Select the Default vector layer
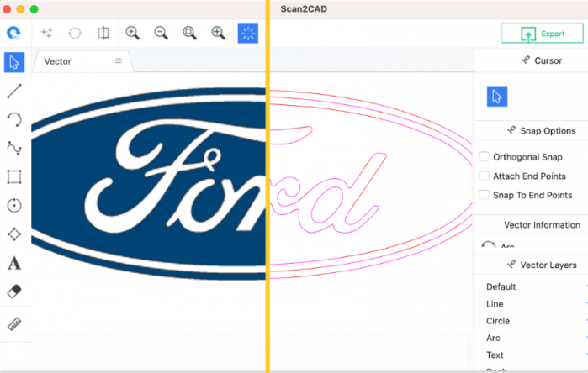 pyautogui.click(x=501, y=286)
